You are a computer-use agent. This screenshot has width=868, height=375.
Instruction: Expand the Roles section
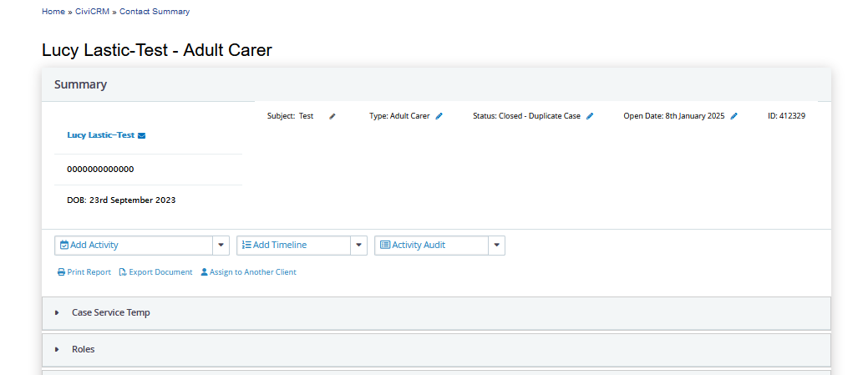coord(436,350)
